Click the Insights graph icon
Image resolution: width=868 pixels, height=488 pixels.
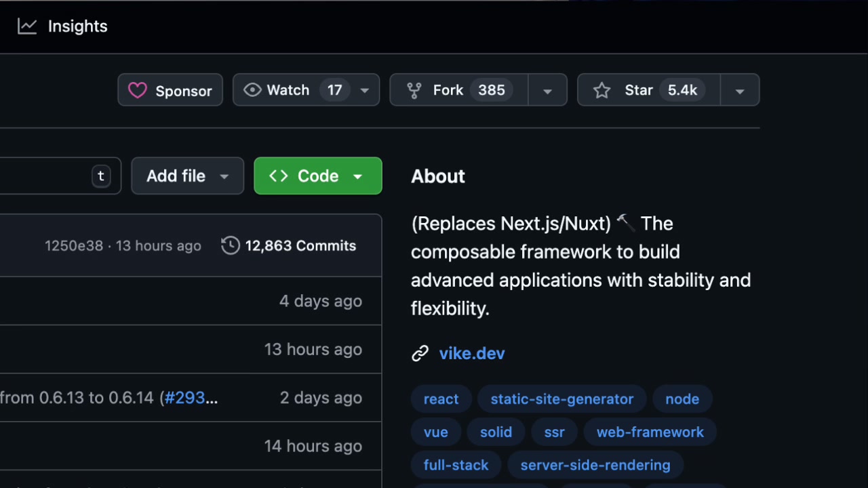pos(26,26)
